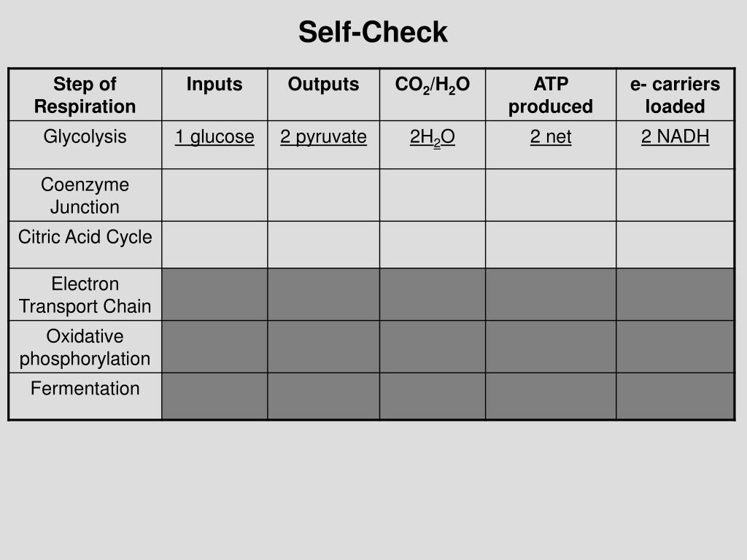Viewport: 747px width, 560px height.
Task: Click the underlined 2 NADH entry
Action: tap(675, 137)
